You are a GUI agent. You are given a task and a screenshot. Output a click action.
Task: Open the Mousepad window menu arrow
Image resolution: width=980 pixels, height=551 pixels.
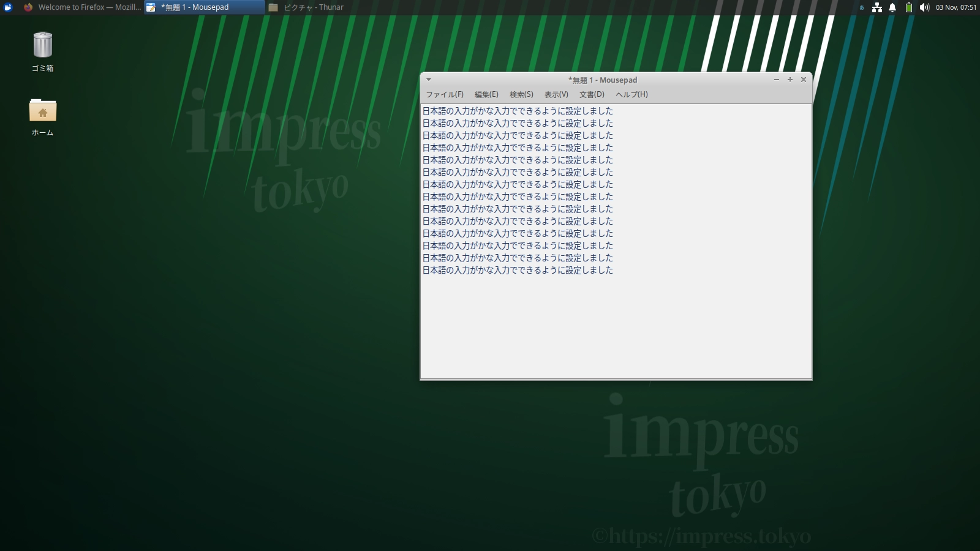tap(429, 80)
